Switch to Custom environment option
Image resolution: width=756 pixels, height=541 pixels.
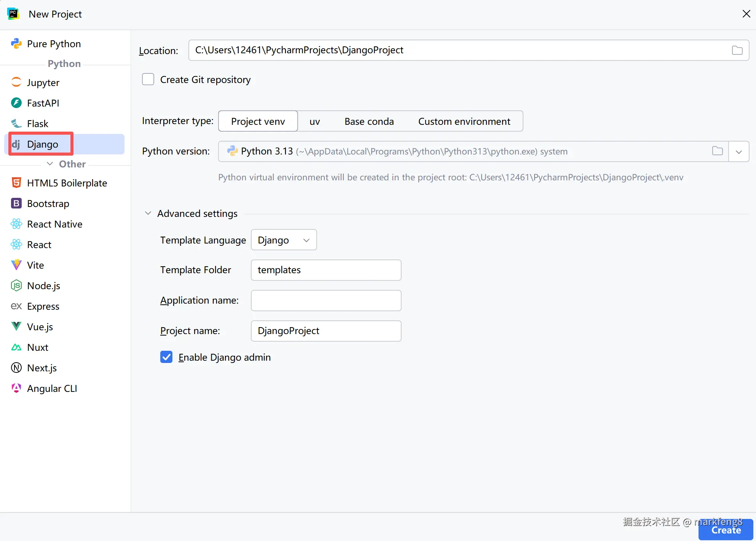tap(464, 121)
